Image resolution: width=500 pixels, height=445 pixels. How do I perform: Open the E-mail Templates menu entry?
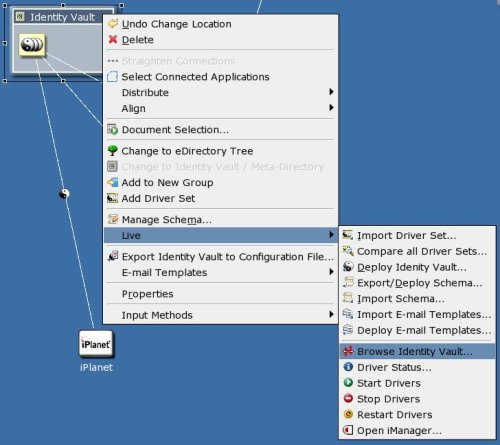tap(220, 272)
